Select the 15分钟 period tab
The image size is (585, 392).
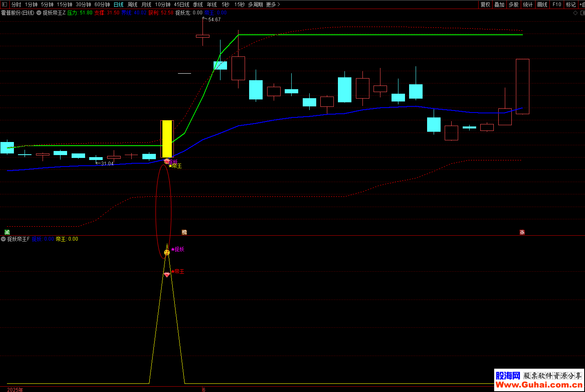[64, 5]
